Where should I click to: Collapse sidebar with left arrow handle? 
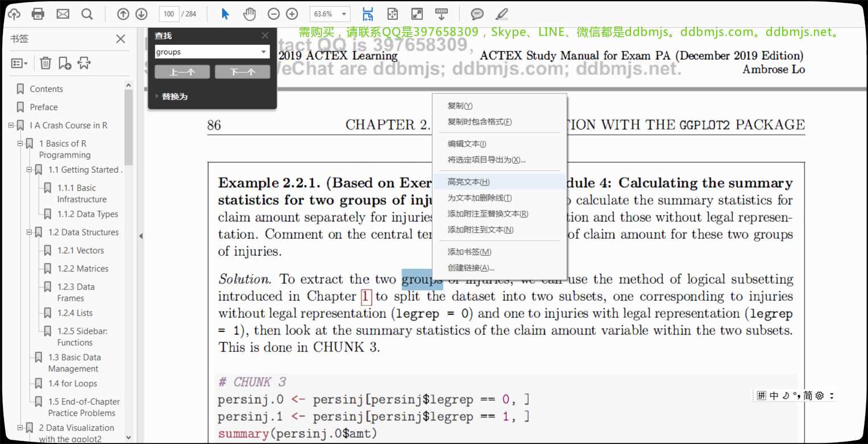(141, 236)
